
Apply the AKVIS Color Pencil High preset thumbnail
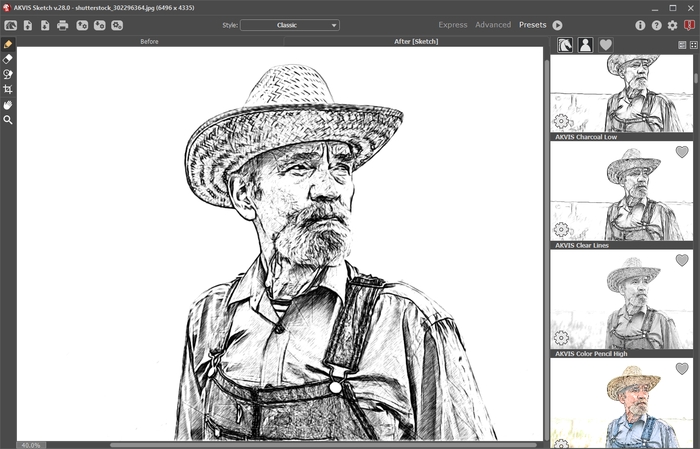[x=621, y=299]
